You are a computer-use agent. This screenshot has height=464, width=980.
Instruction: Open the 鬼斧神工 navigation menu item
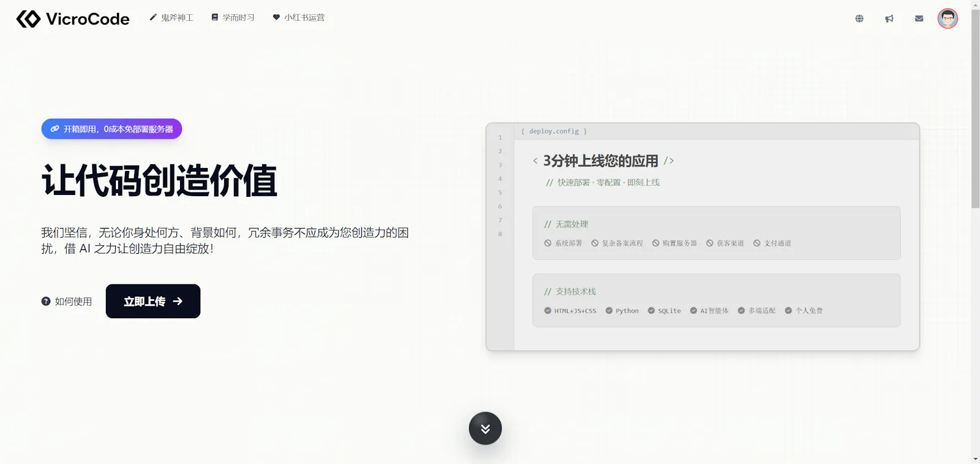point(171,18)
